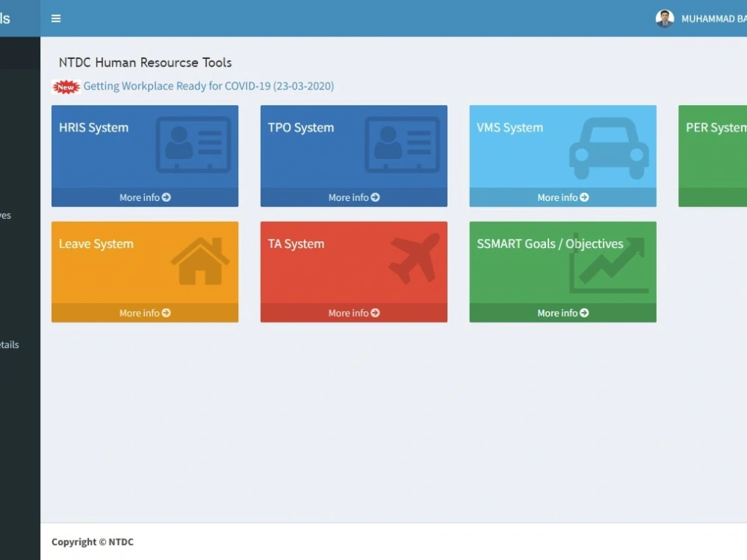Click the HRIS System ID card icon
This screenshot has height=560, width=747.
[193, 144]
